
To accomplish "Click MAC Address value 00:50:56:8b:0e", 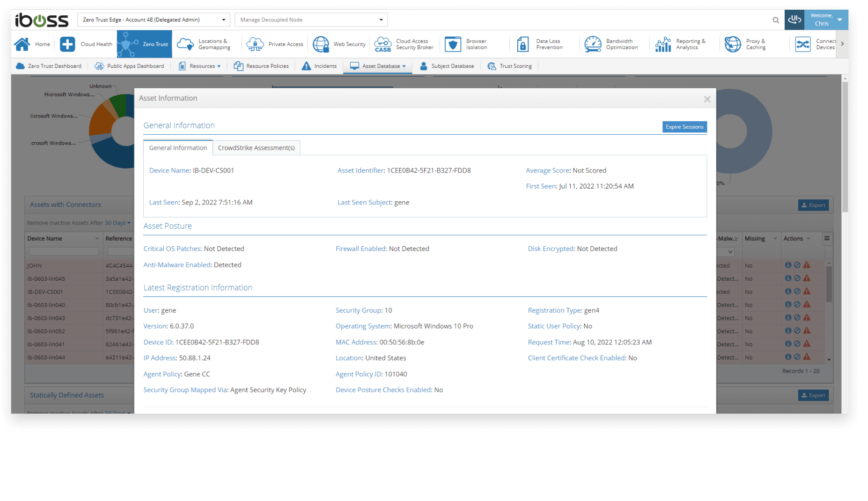I will (402, 342).
